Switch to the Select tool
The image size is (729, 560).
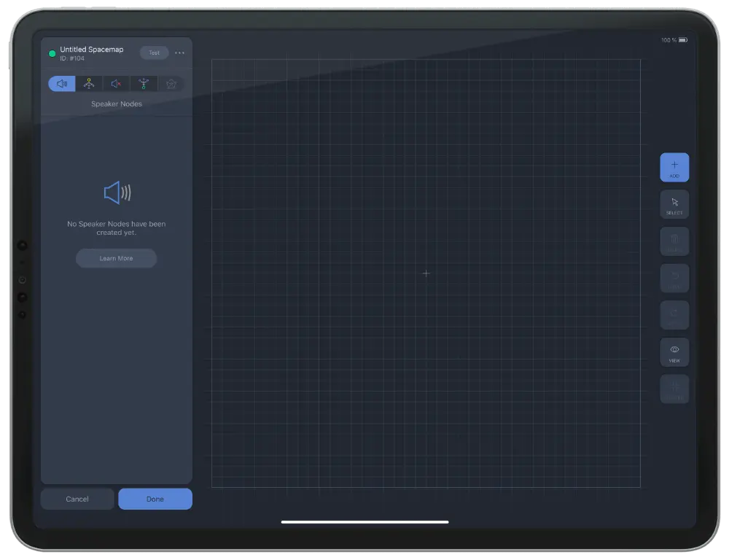point(674,204)
